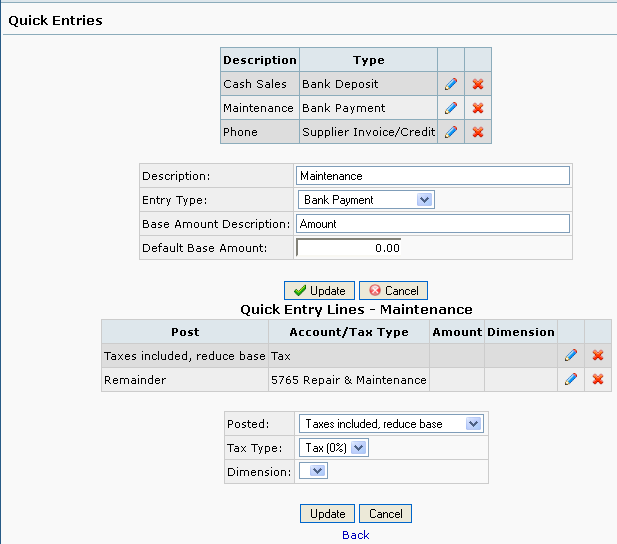Image resolution: width=617 pixels, height=544 pixels.
Task: Click Update with green checkmark
Action: tap(319, 291)
